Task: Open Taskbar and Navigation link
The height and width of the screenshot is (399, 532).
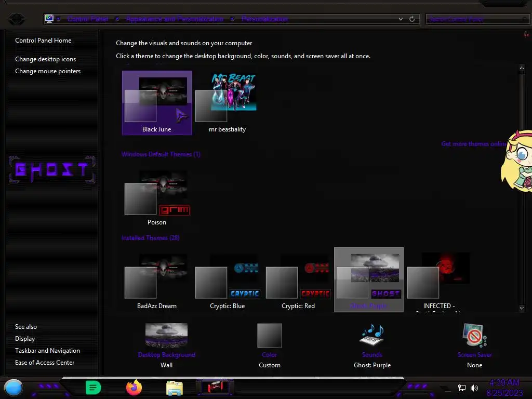Action: 47,351
